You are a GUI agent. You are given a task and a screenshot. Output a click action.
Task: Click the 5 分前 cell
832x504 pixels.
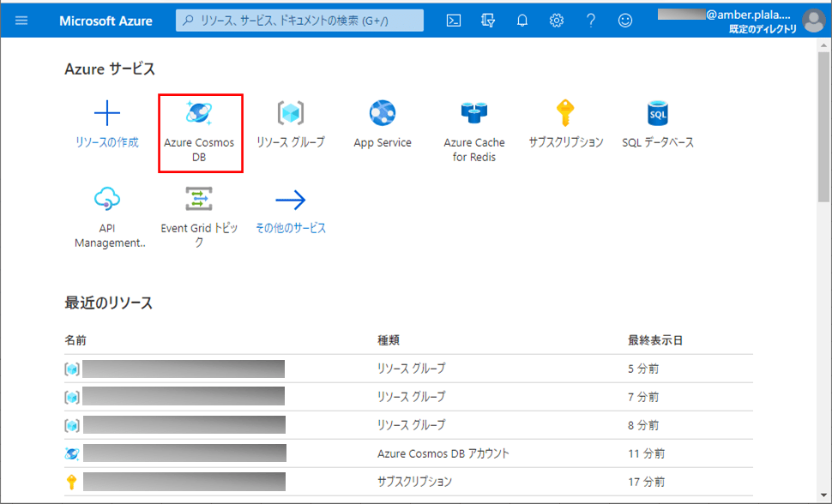[643, 369]
